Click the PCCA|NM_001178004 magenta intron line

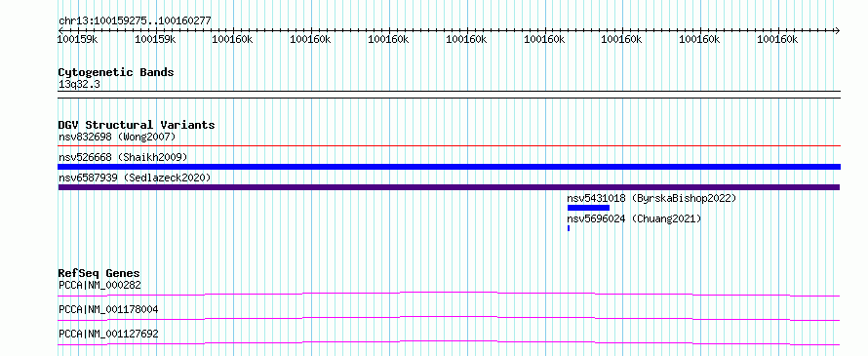(x=449, y=318)
